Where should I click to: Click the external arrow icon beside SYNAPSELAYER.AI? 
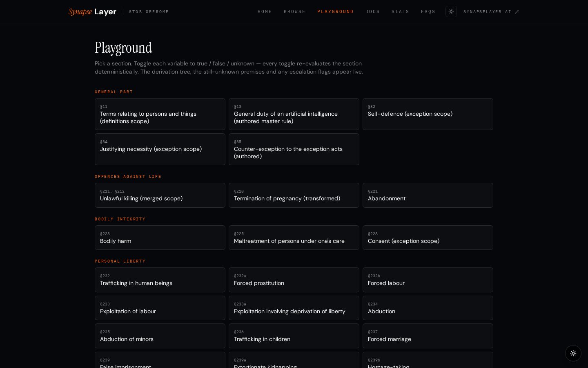pyautogui.click(x=517, y=12)
